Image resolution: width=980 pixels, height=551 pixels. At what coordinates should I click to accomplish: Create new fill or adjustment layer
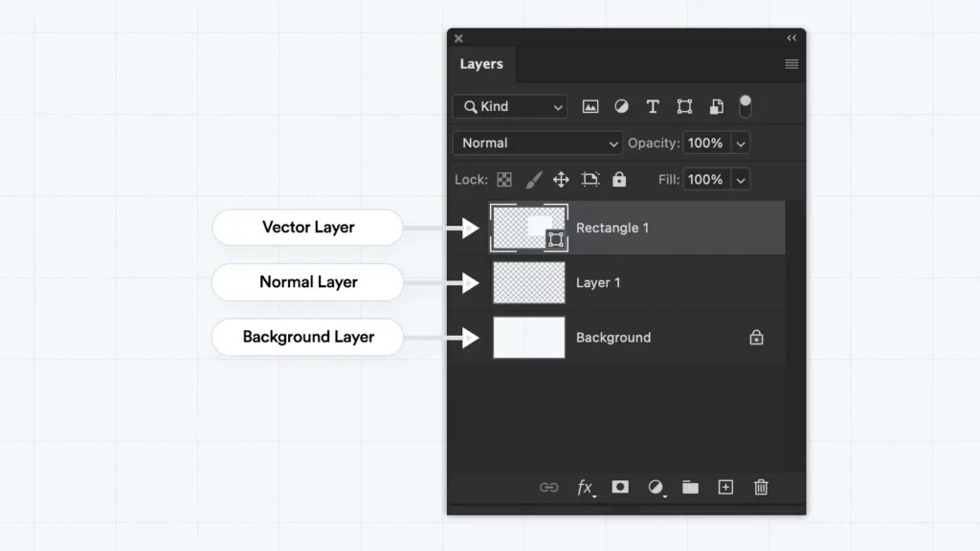[x=656, y=487]
